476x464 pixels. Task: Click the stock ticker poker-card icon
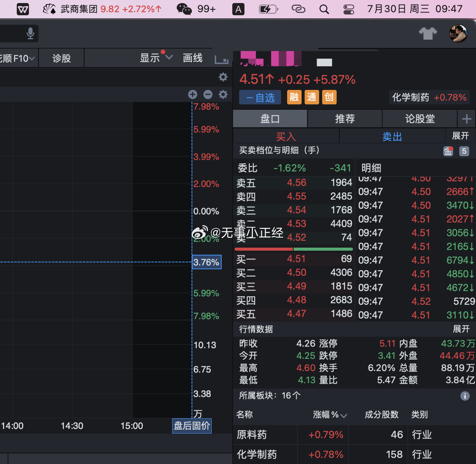click(49, 9)
